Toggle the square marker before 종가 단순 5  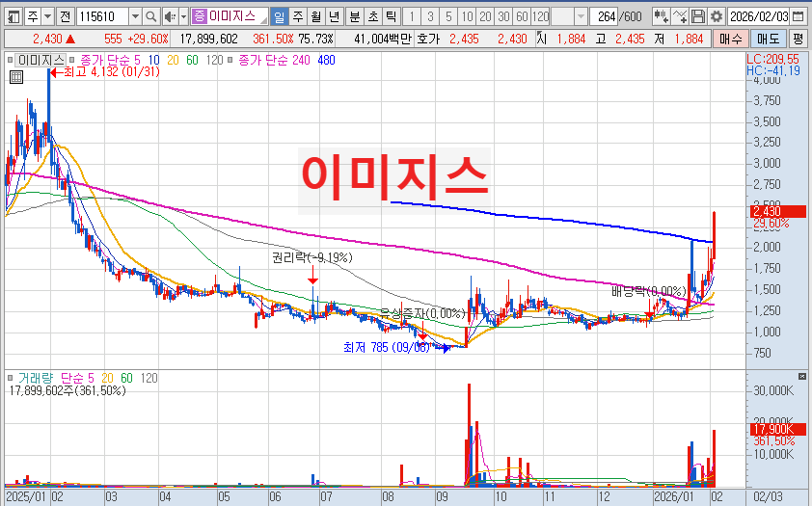point(72,60)
